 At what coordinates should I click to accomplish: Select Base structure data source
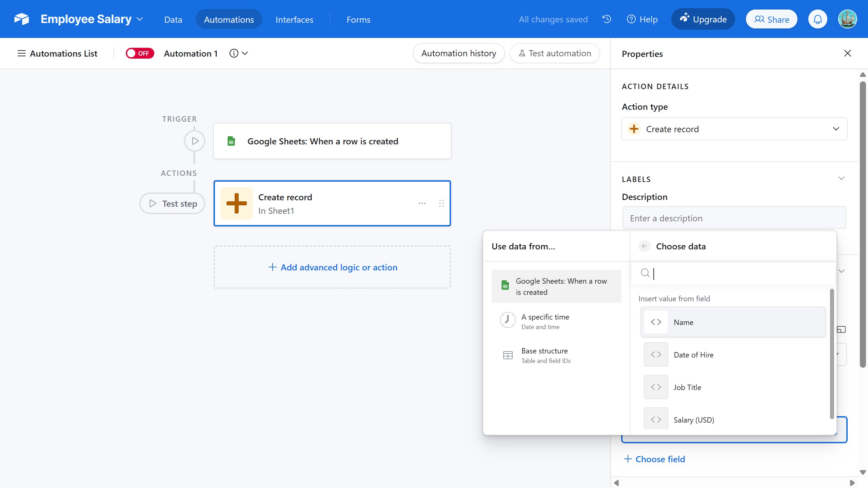pyautogui.click(x=556, y=355)
